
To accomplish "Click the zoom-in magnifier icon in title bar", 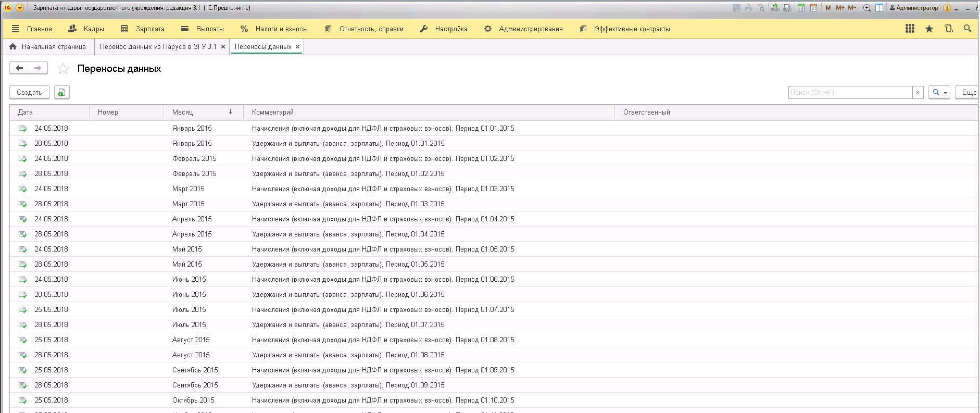I will pyautogui.click(x=867, y=8).
